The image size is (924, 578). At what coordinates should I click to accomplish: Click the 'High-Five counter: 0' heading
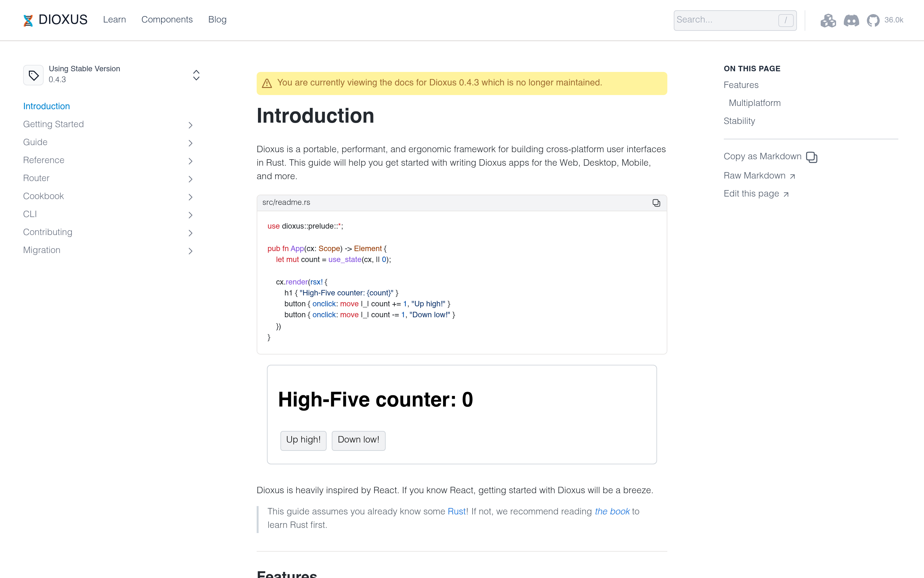tap(375, 399)
